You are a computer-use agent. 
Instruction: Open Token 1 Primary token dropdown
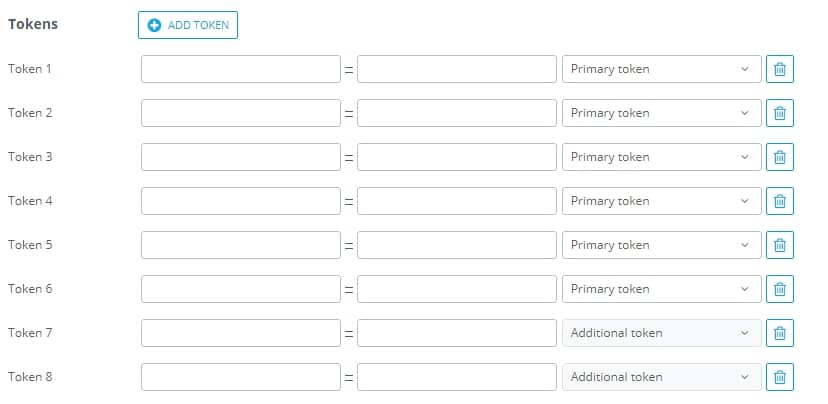pos(662,69)
